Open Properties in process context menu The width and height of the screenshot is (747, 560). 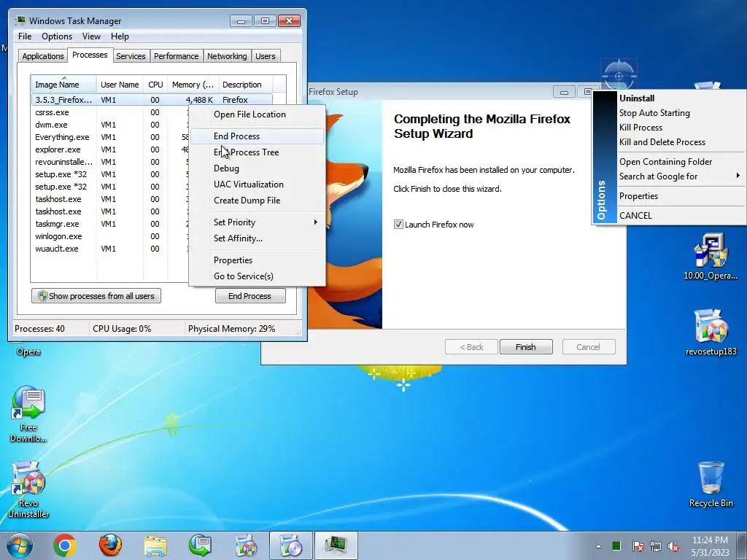tap(258, 260)
